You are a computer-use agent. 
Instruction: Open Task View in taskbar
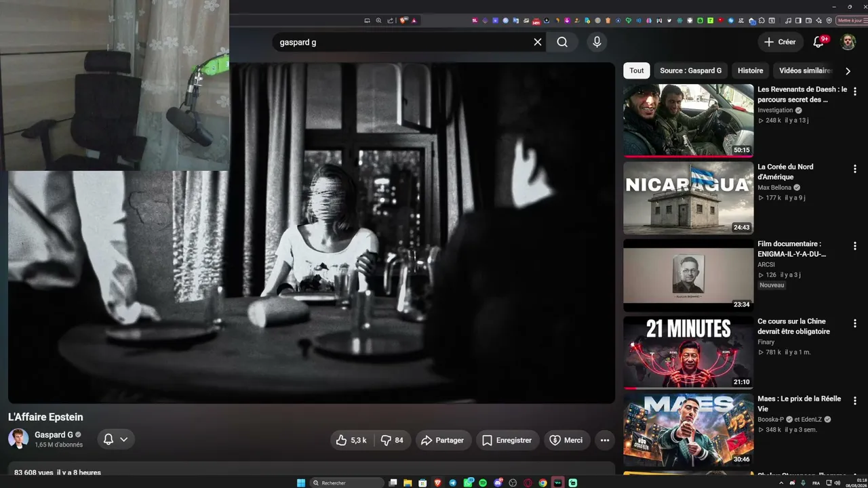[x=393, y=483]
